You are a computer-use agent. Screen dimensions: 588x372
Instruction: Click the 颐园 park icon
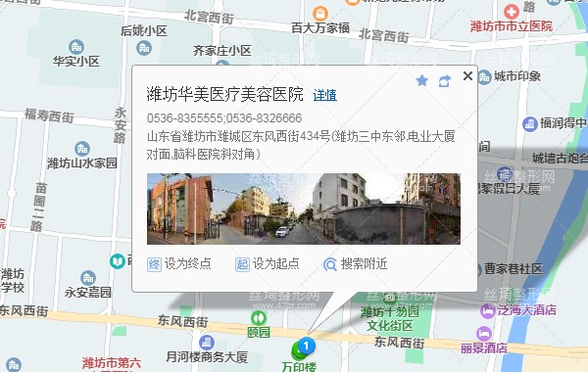[259, 318]
